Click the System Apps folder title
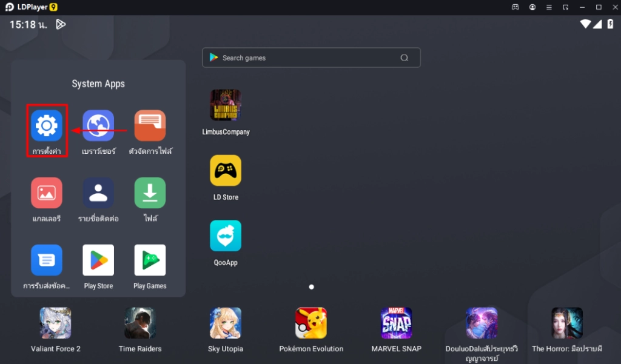 98,84
